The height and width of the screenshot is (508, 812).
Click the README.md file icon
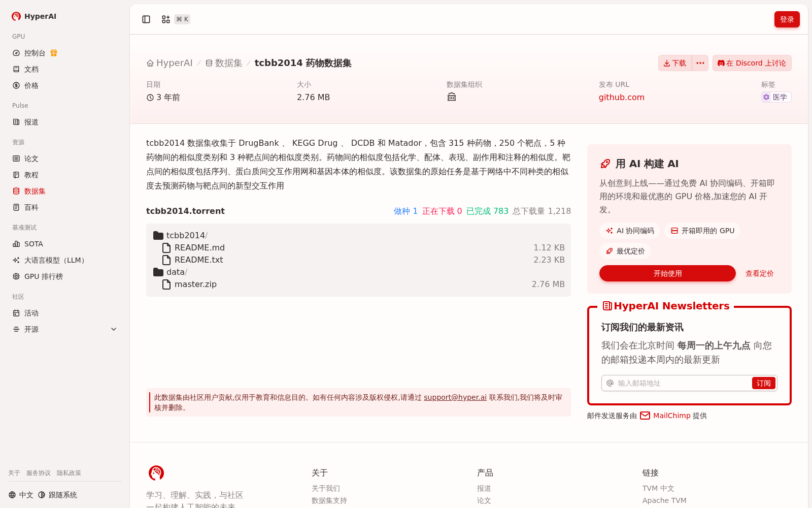pos(166,247)
